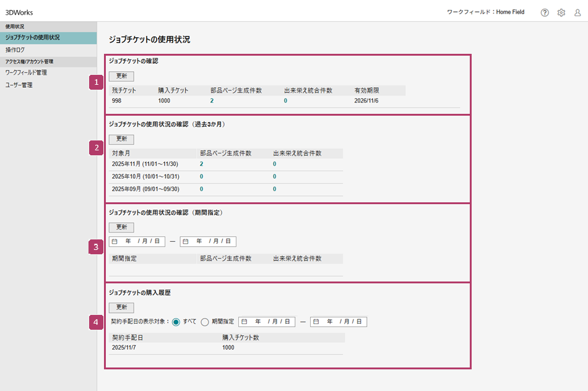Click calendar icon in usage period end date
Viewport: 588px width, 391px height.
(x=186, y=241)
